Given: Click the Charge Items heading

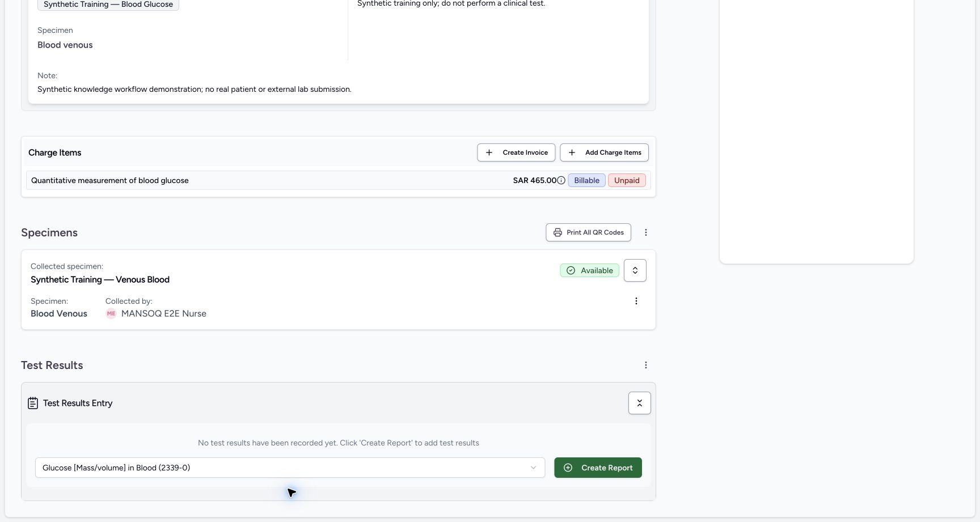Looking at the screenshot, I should [55, 152].
